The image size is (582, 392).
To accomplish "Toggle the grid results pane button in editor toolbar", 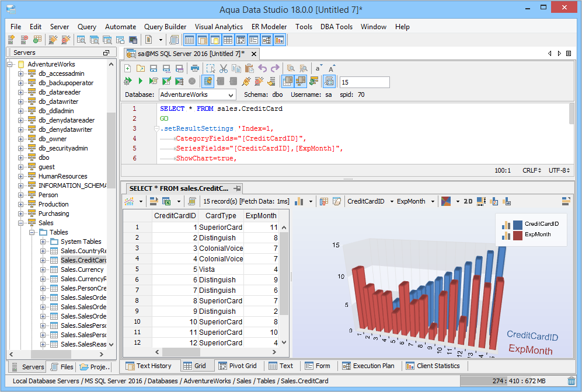I will pyautogui.click(x=288, y=81).
